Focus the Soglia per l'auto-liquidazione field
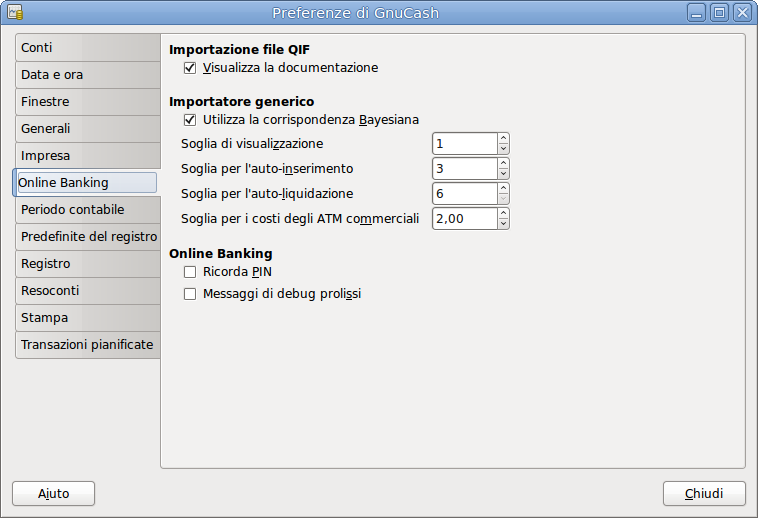Viewport: 758px width, 518px height. click(x=464, y=194)
